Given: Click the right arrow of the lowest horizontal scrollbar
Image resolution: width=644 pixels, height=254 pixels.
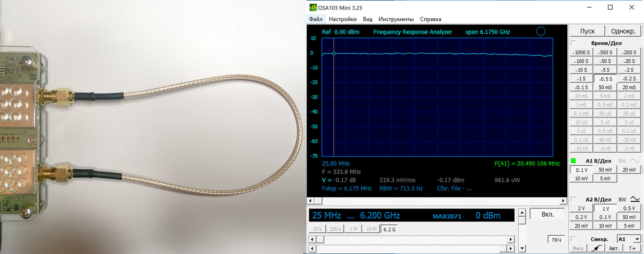Looking at the screenshot, I should pyautogui.click(x=511, y=249).
